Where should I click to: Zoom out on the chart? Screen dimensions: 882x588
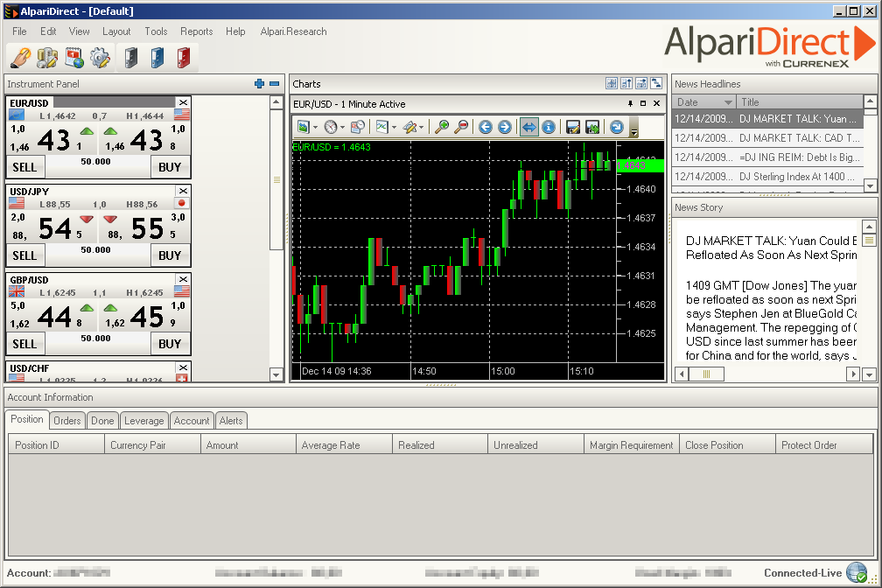[x=461, y=127]
